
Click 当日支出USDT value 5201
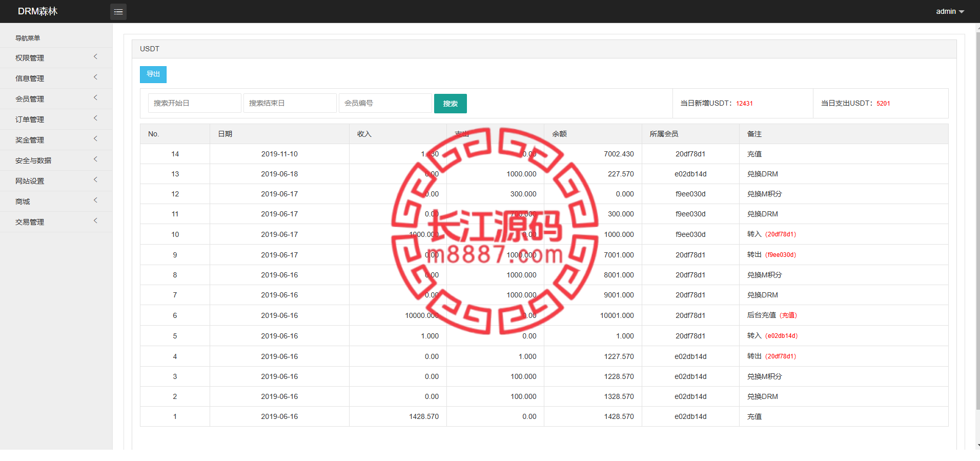coord(883,104)
